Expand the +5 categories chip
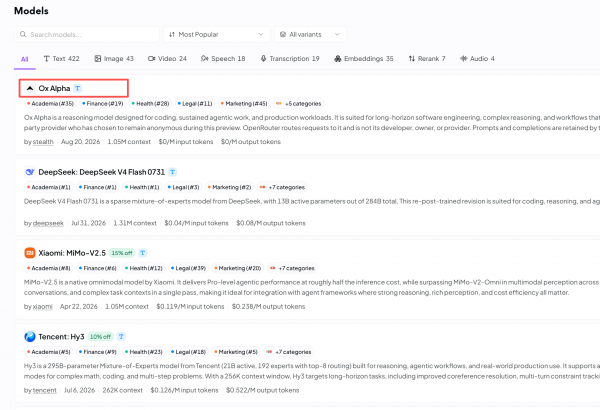Screen dimensions: 600x410 coord(298,104)
